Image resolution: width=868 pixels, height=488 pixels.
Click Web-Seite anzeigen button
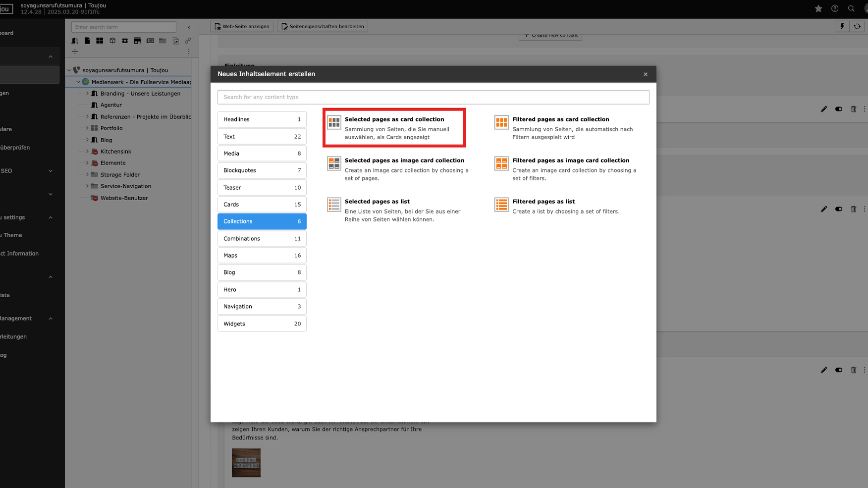tap(242, 26)
